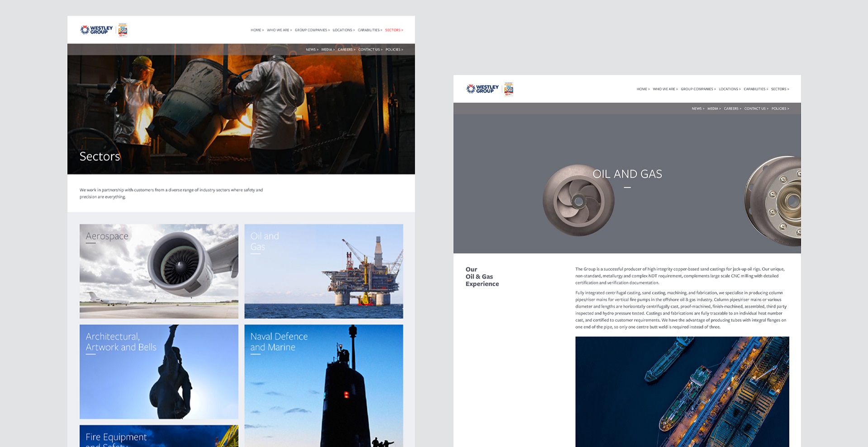Screen dimensions: 868x447
Task: Open MEDIA on Sectors page
Action: pyautogui.click(x=328, y=50)
